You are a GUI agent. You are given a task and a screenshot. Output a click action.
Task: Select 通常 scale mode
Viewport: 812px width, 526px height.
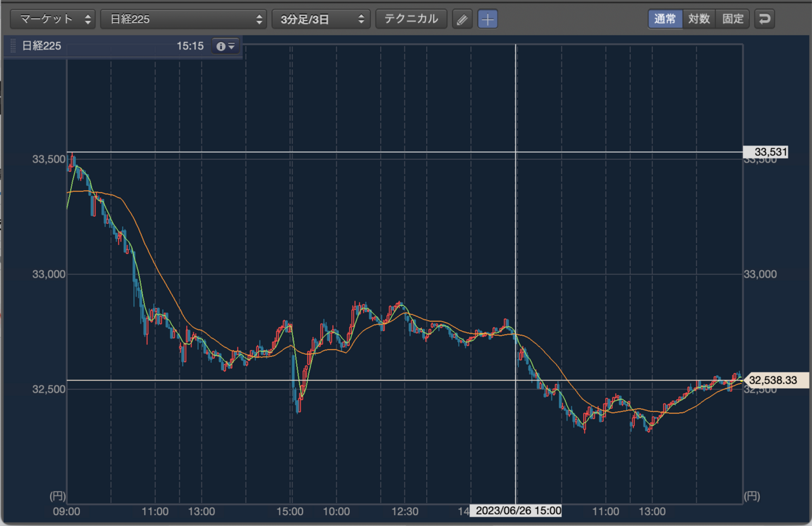click(x=665, y=19)
